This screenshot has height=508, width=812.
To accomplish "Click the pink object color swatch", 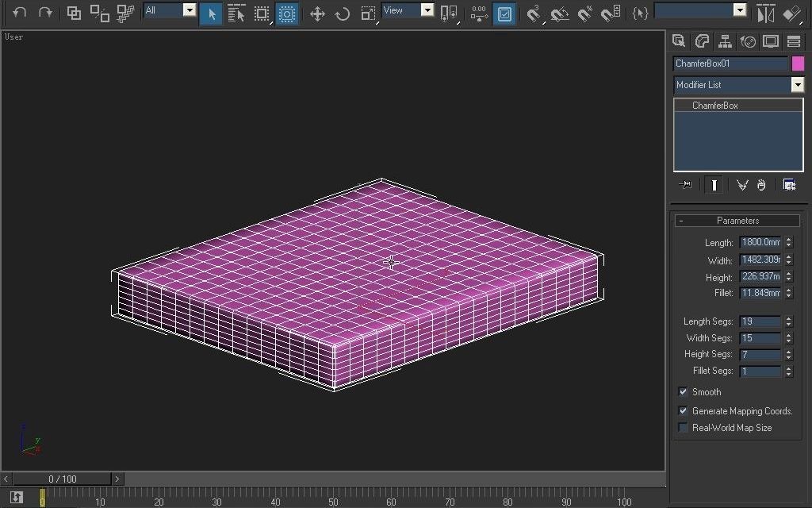I will (798, 63).
